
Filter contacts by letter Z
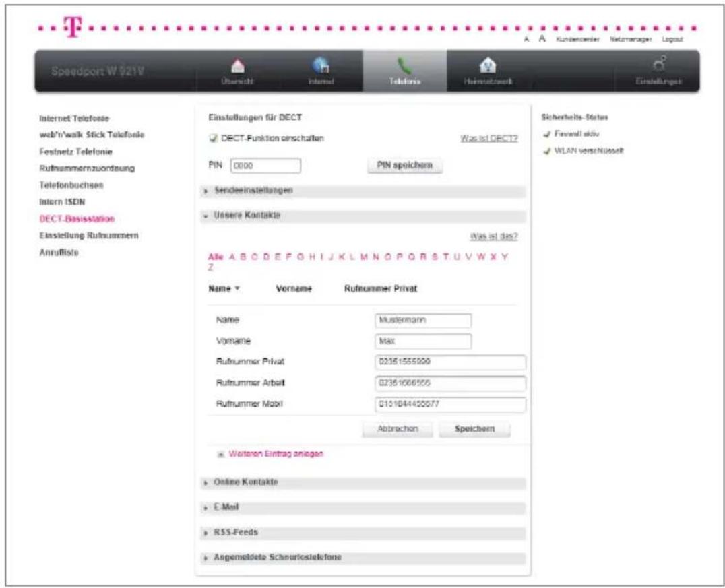tap(211, 267)
